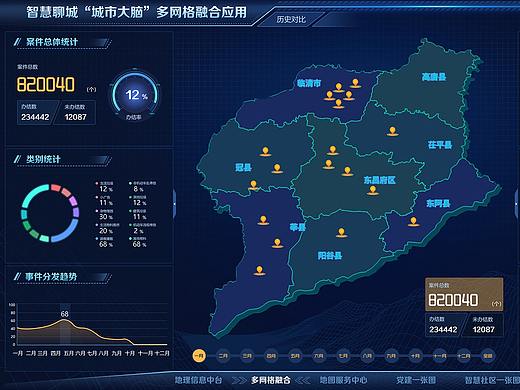This screenshot has height=390, width=520.
Task: Select 九月 on the bottom month timeline
Action: point(391,356)
